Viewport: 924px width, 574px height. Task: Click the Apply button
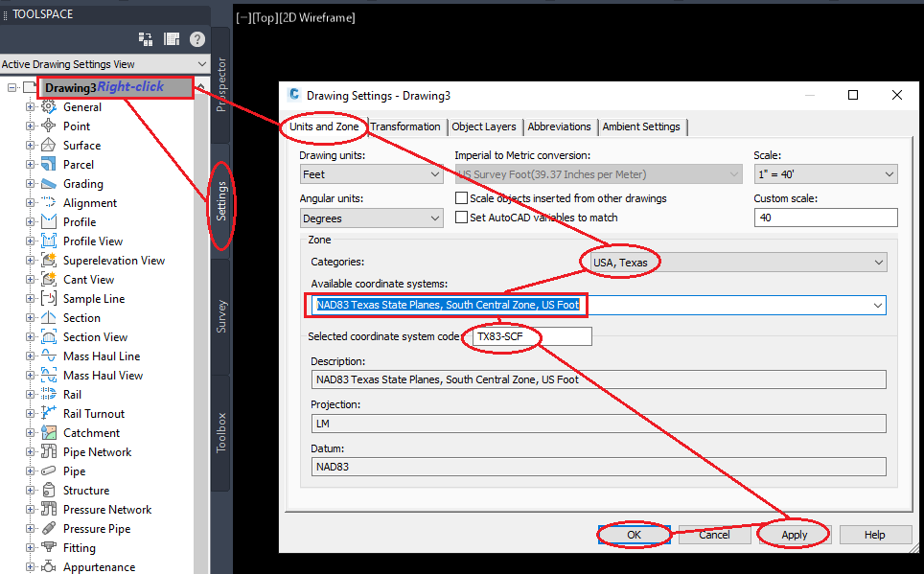[793, 534]
